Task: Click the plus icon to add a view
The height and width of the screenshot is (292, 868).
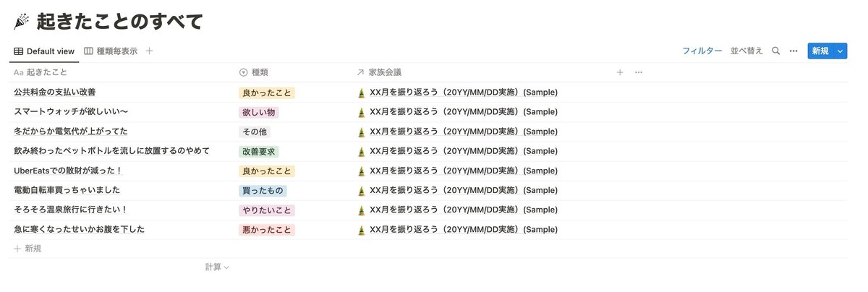Action: tap(150, 51)
